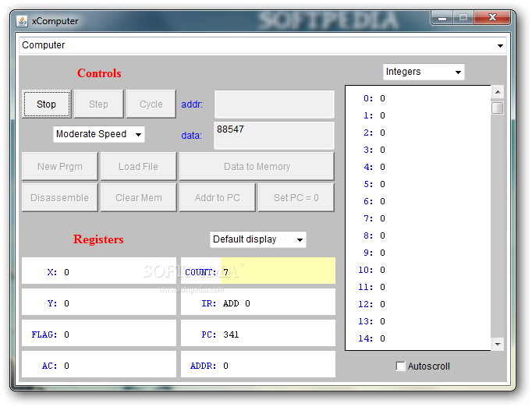The image size is (532, 407).
Task: Click the Load File button
Action: point(138,167)
